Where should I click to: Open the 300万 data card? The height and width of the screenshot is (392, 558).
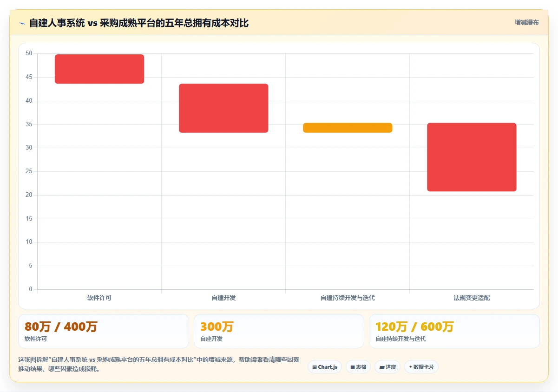point(279,331)
